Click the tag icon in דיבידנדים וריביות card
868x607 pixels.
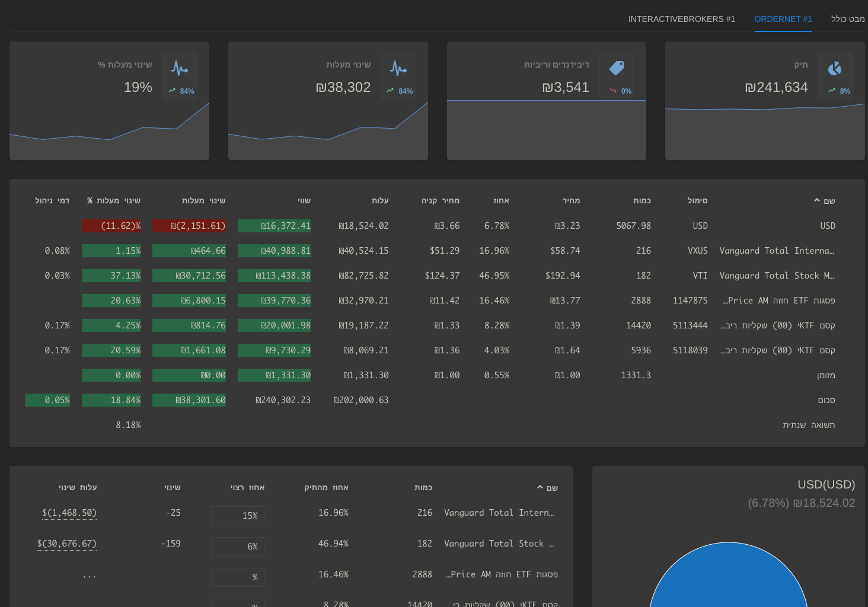click(x=617, y=68)
